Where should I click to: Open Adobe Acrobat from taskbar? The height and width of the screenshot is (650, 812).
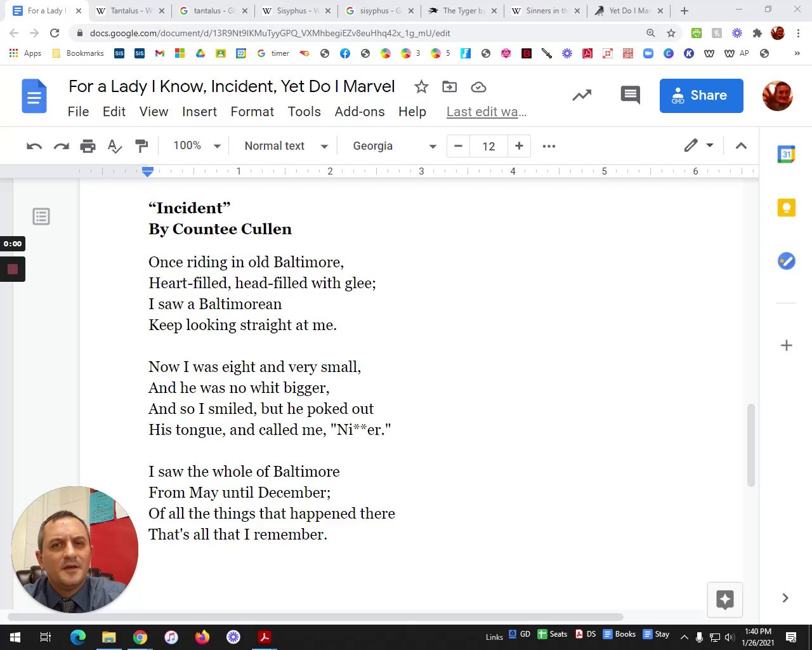(x=265, y=637)
